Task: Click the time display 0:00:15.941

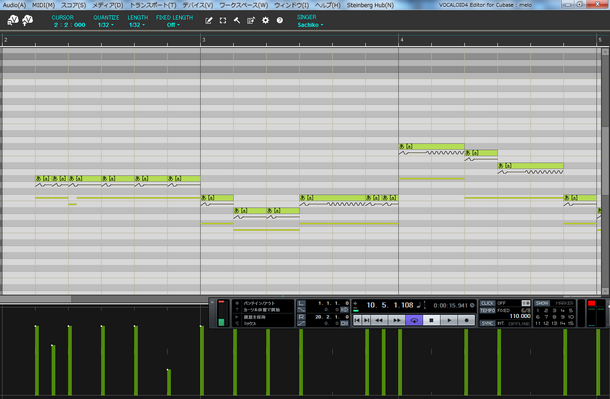Action: click(x=450, y=305)
